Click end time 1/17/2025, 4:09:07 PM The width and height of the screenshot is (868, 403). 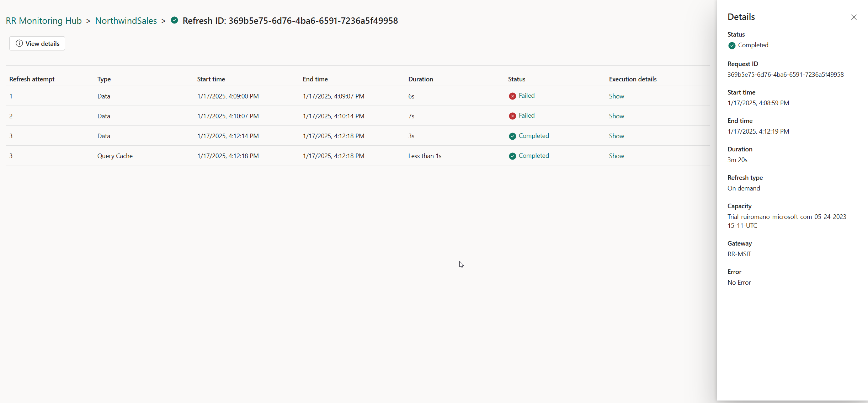tap(334, 96)
